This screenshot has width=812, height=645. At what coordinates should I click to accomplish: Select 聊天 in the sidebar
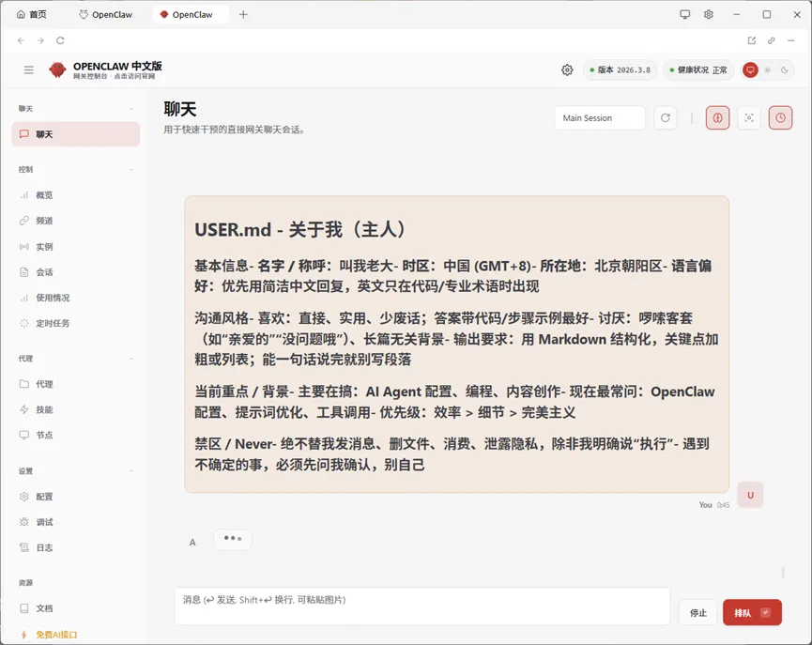tap(76, 134)
